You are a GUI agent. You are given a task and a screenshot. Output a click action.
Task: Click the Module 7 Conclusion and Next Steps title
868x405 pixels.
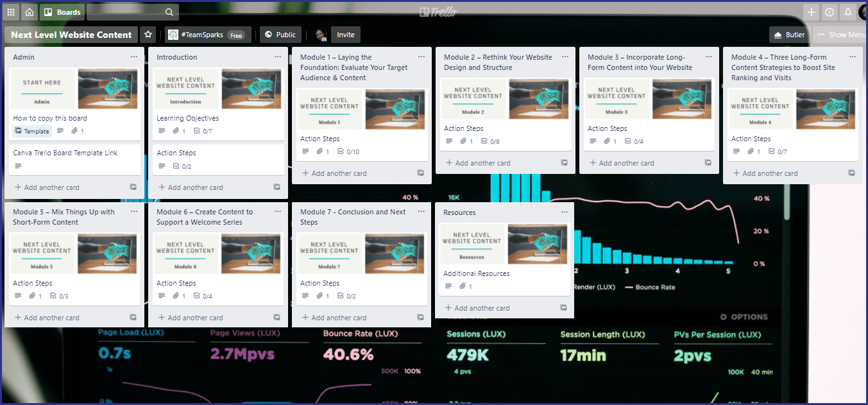353,217
